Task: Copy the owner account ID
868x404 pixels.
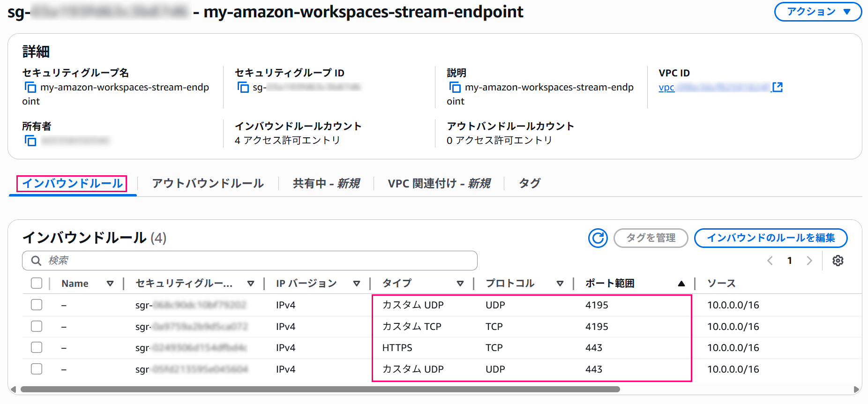Action: point(30,141)
